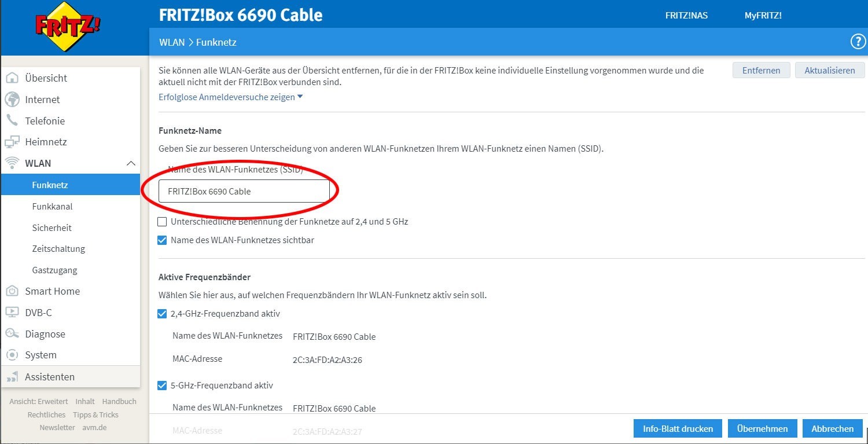This screenshot has height=444, width=868.
Task: Click the FRITZ! logo
Action: (68, 27)
